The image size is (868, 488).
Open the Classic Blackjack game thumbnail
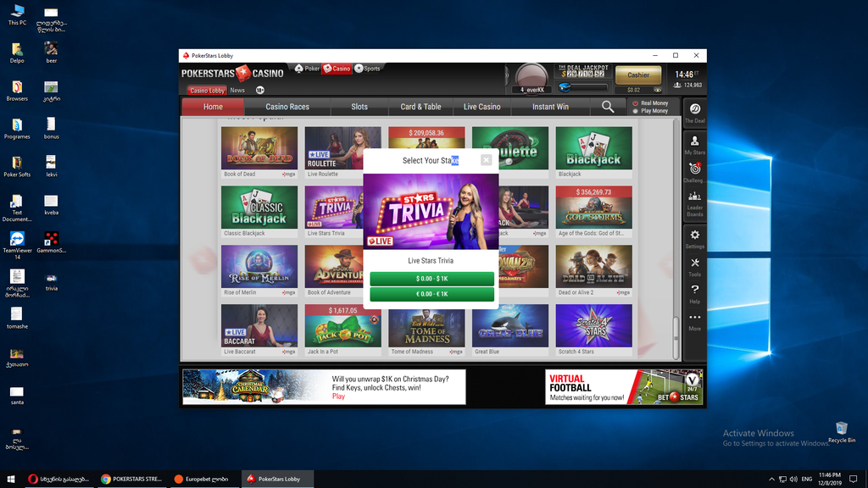pos(259,208)
